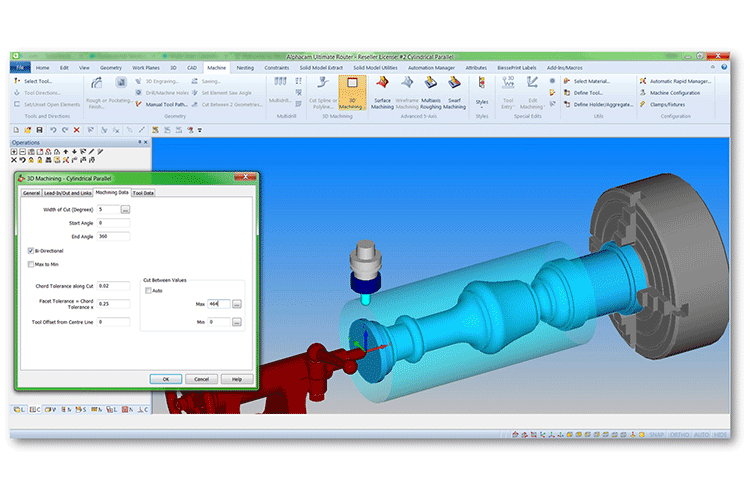The height and width of the screenshot is (500, 750).
Task: Open the quick toolbar customize dropdown arrow
Action: point(200,130)
